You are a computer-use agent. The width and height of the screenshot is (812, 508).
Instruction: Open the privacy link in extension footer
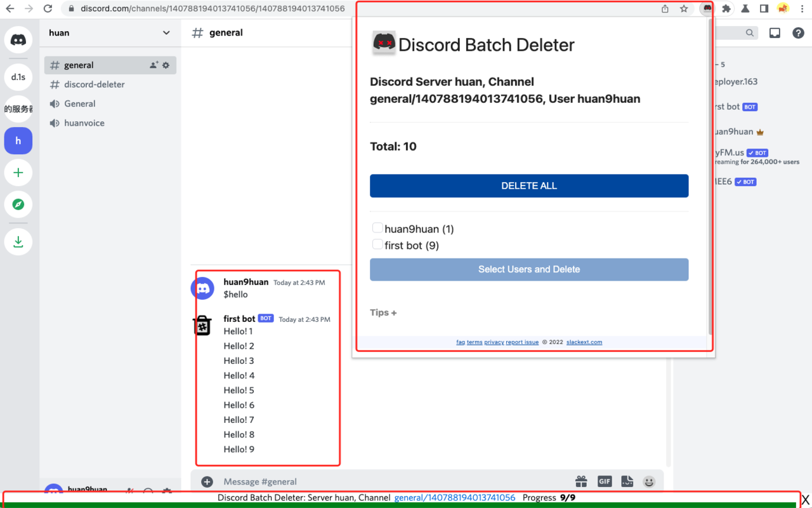494,342
